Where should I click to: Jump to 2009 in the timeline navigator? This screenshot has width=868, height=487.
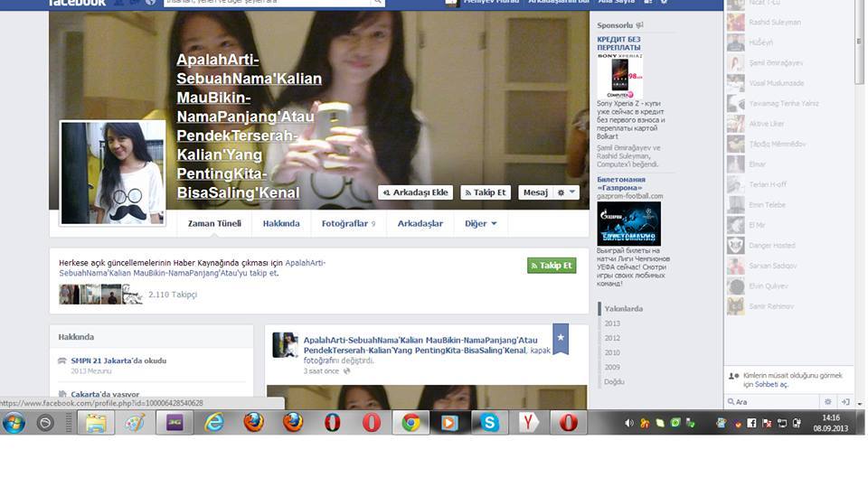click(612, 367)
